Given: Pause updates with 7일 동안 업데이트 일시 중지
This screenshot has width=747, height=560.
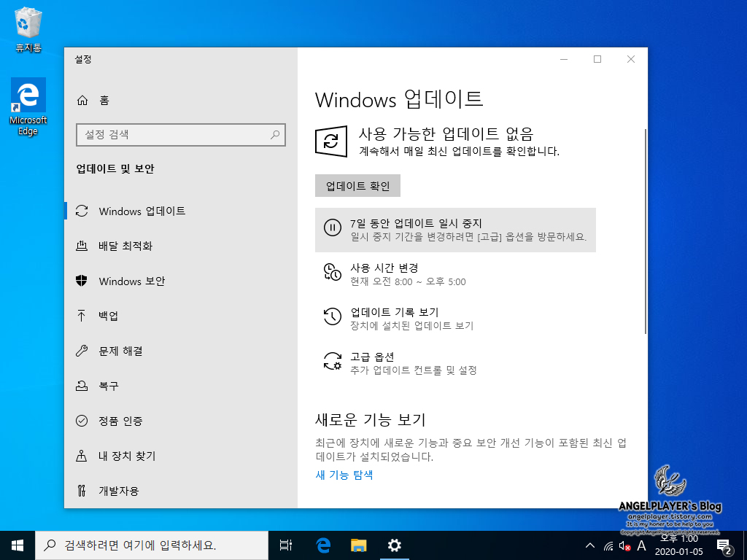Looking at the screenshot, I should pos(455,230).
